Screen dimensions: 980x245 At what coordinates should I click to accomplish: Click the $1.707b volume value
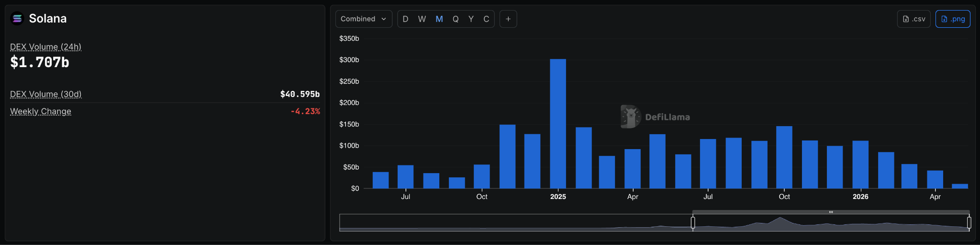40,62
